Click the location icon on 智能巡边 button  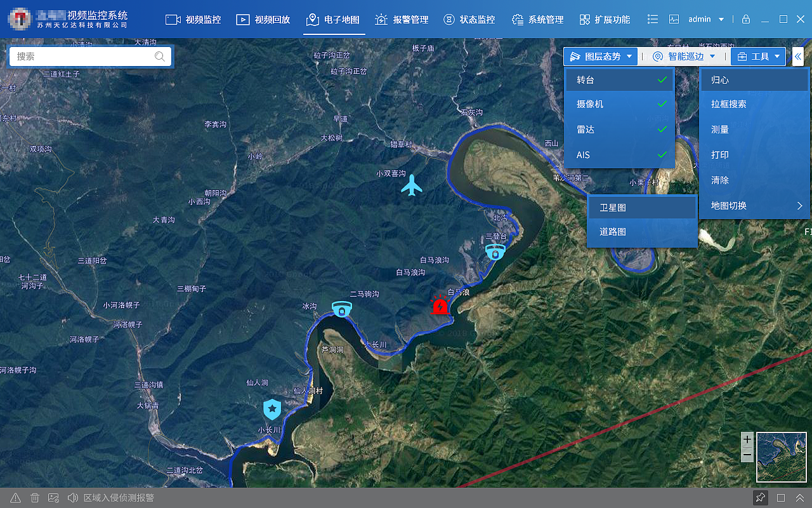tap(658, 57)
